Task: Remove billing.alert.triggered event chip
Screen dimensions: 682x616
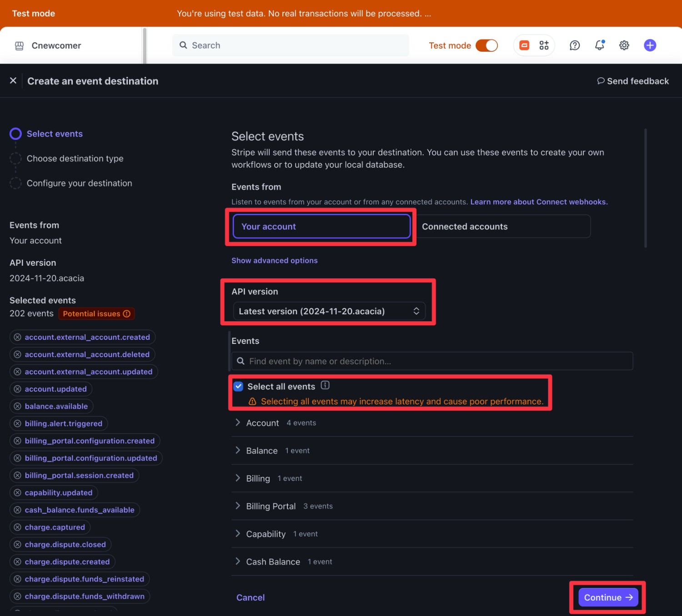Action: coord(17,424)
